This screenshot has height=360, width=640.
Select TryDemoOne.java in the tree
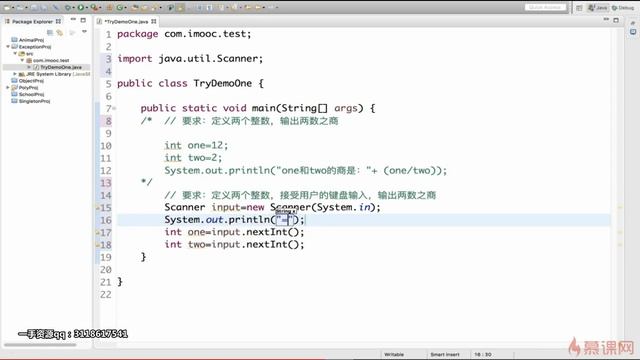coord(61,67)
